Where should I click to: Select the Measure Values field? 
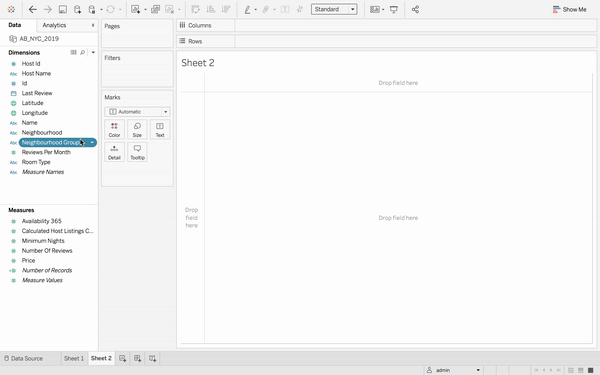(42, 280)
